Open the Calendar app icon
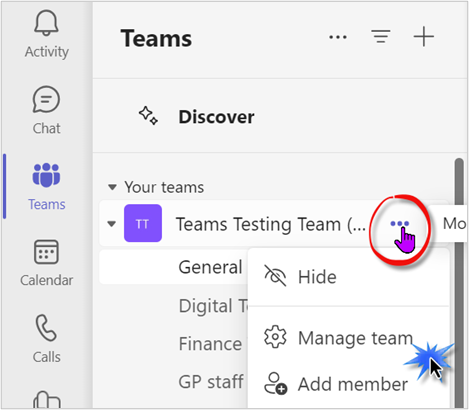 (46, 252)
